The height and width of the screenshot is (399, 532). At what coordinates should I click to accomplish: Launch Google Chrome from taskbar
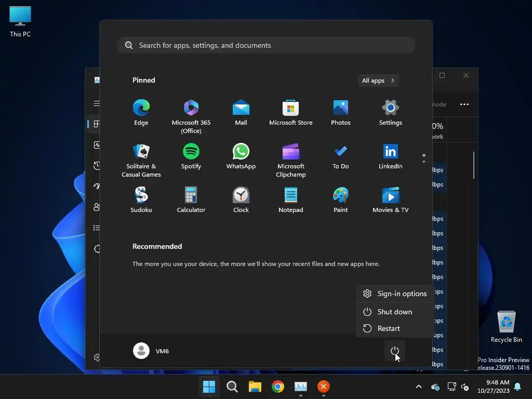(x=277, y=387)
